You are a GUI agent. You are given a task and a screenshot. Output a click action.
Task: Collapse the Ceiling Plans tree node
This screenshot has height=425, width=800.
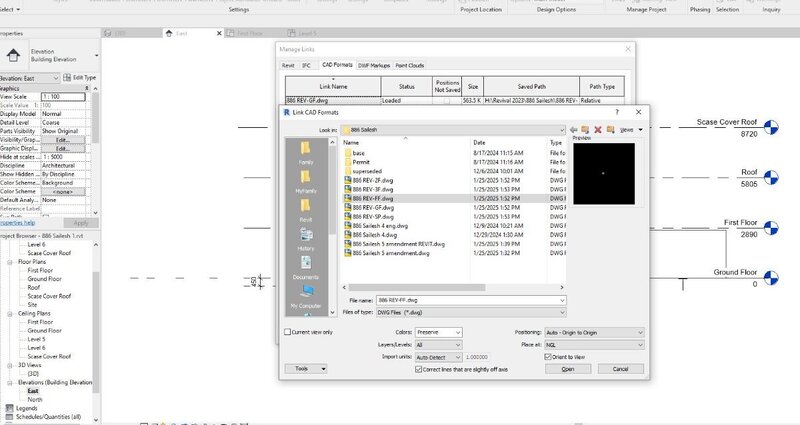coord(10,314)
